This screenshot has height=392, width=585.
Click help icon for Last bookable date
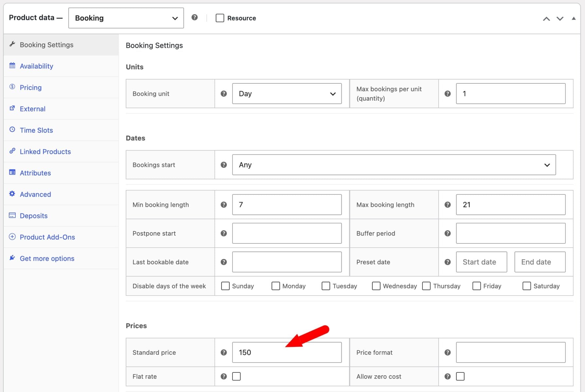(224, 262)
